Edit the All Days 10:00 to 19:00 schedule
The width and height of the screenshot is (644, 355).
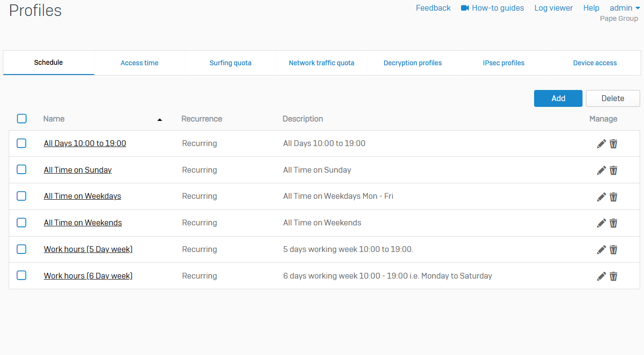coord(601,144)
